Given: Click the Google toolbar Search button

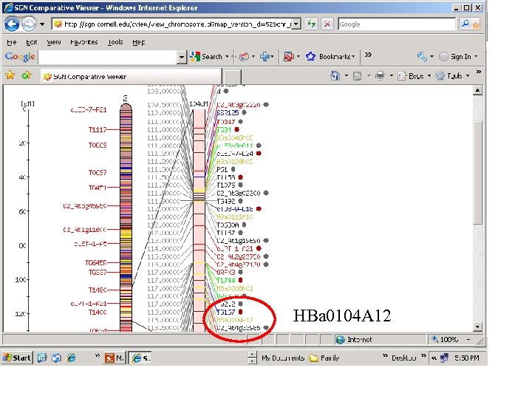Looking at the screenshot, I should tap(206, 57).
